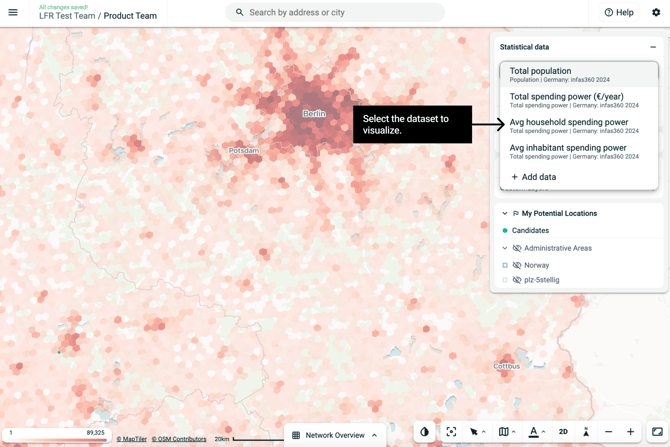Image resolution: width=670 pixels, height=447 pixels.
Task: Open the Help button
Action: tap(619, 12)
